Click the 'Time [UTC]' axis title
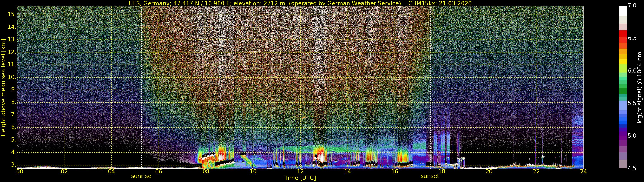644x182 pixels. (x=300, y=178)
